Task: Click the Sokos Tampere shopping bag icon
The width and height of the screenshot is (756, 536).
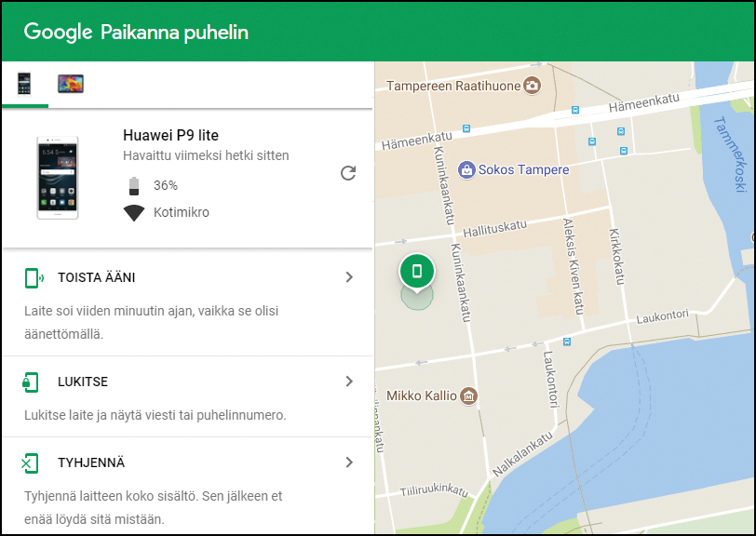Action: (x=468, y=170)
